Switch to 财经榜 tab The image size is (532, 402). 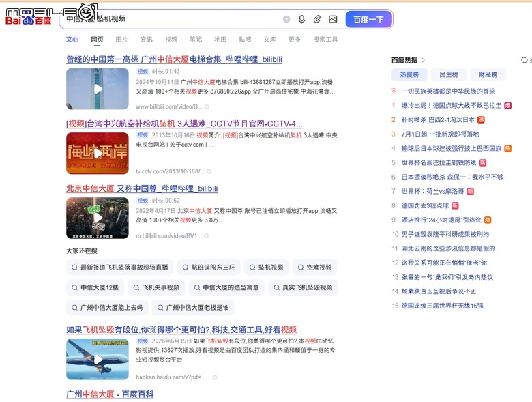point(488,74)
